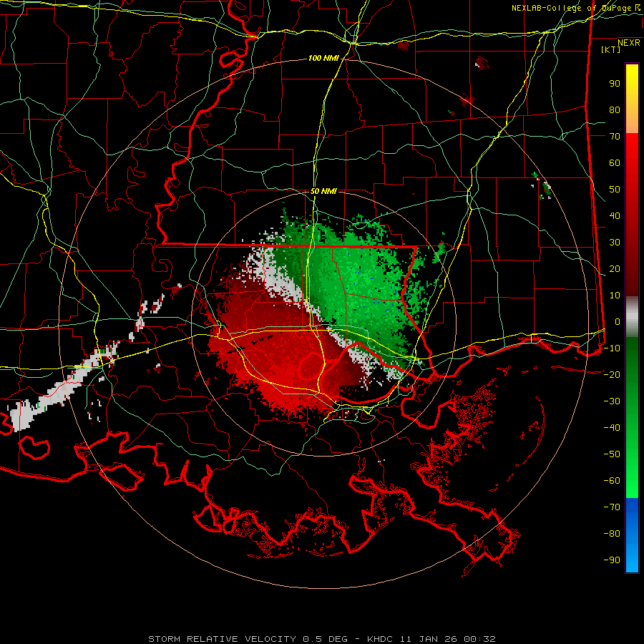Select the "-10" value on the velocity scale

612,348
